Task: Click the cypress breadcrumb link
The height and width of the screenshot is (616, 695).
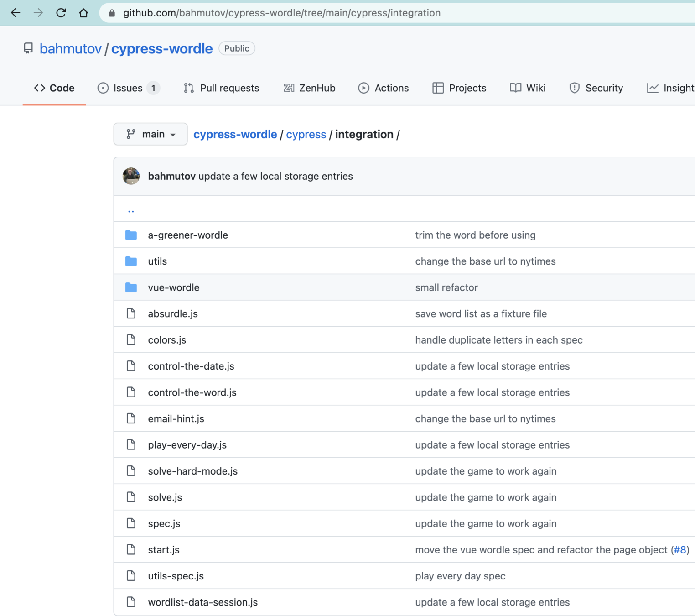Action: click(306, 134)
